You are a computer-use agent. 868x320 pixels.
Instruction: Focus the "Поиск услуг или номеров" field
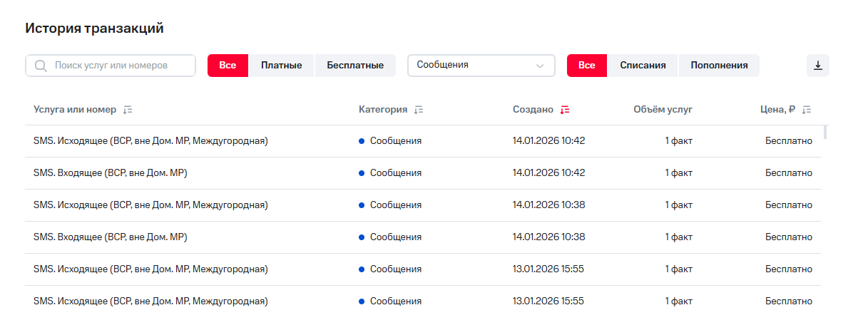pyautogui.click(x=118, y=66)
